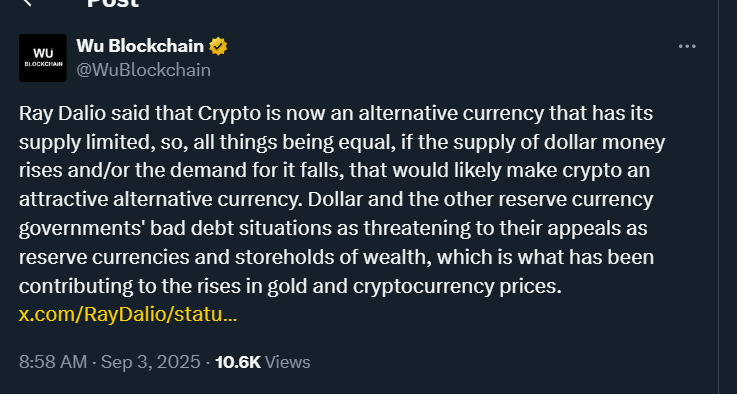Image resolution: width=737 pixels, height=394 pixels.
Task: Open the x.com/RayDalio/statu... link
Action: [x=128, y=315]
